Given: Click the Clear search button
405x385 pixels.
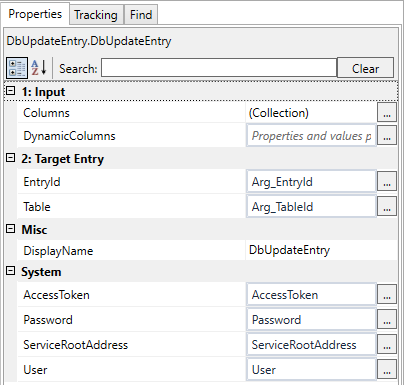Looking at the screenshot, I should [365, 68].
